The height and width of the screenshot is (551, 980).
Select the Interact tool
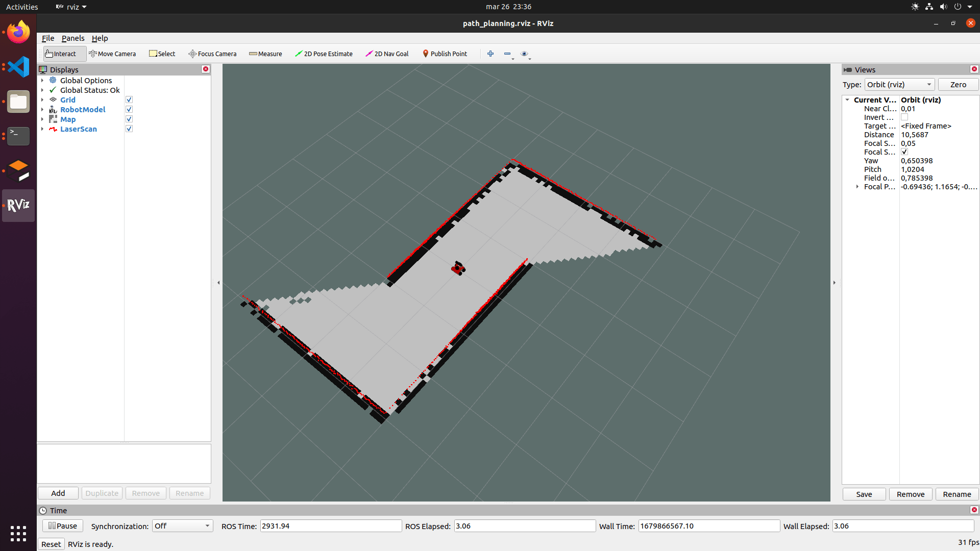pyautogui.click(x=65, y=54)
